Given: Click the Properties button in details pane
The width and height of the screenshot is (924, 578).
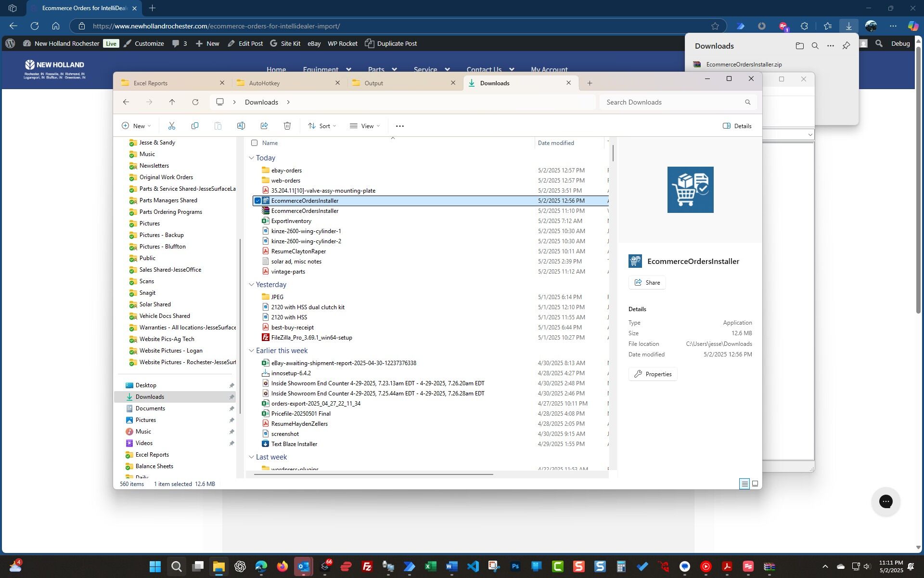Looking at the screenshot, I should (653, 374).
